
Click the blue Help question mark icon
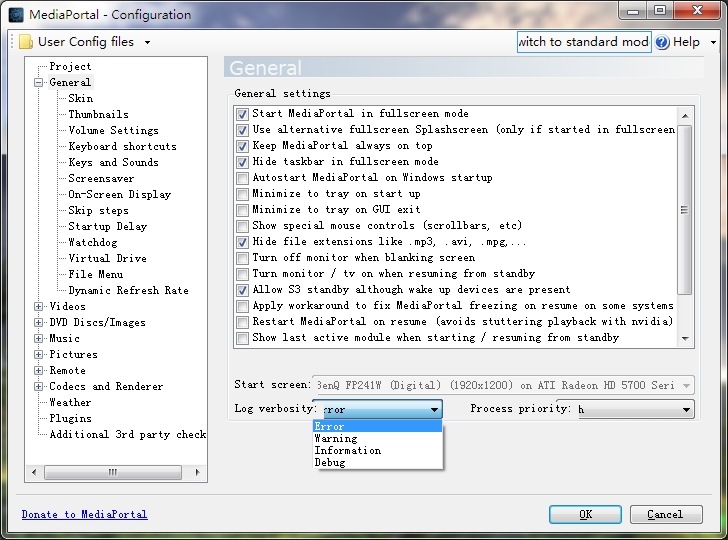(662, 42)
